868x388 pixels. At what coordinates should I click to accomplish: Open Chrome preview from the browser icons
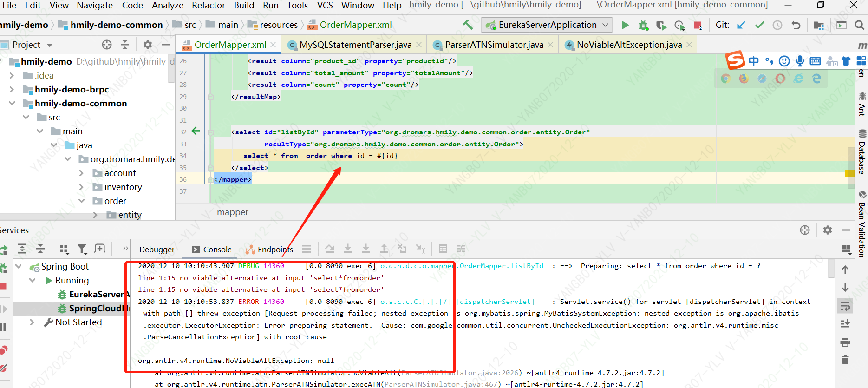pos(725,79)
